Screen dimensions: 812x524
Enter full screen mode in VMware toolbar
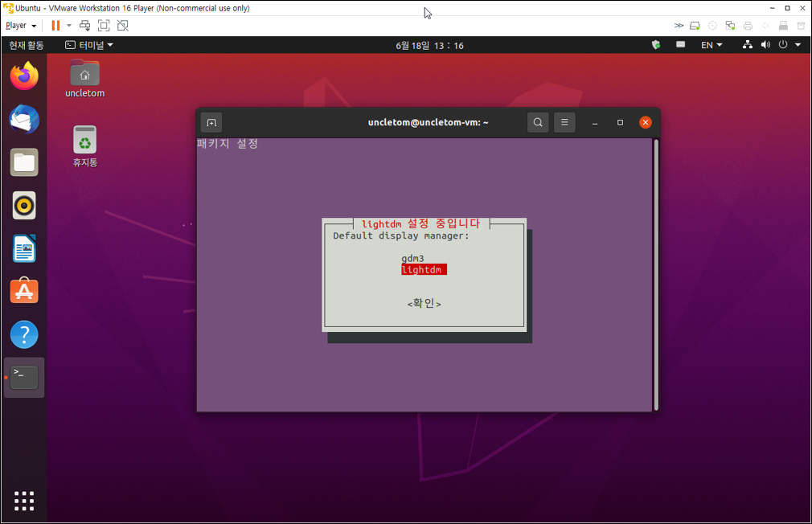click(x=104, y=26)
